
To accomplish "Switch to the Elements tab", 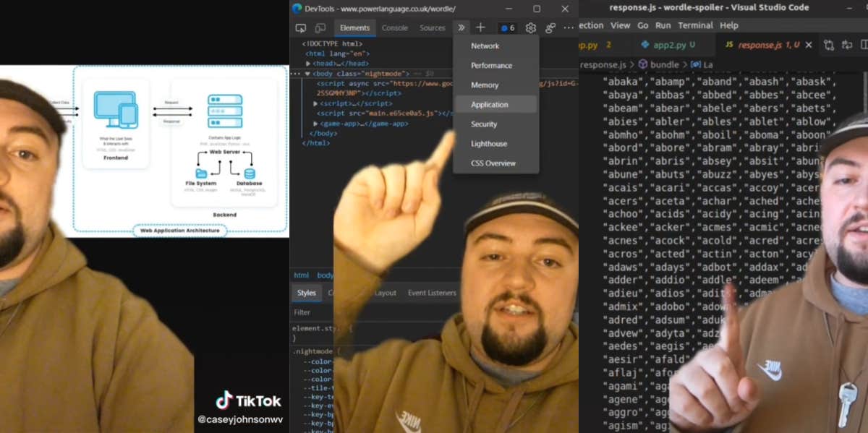I will (354, 28).
